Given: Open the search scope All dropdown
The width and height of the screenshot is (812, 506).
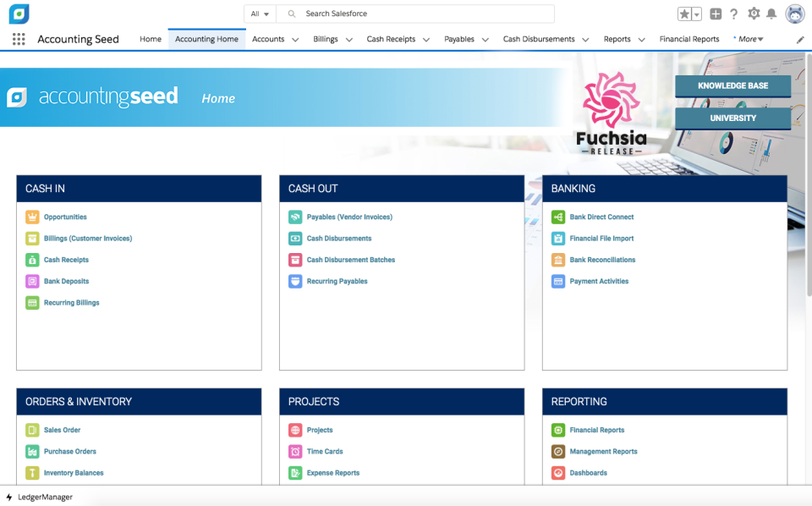Looking at the screenshot, I should pyautogui.click(x=260, y=14).
